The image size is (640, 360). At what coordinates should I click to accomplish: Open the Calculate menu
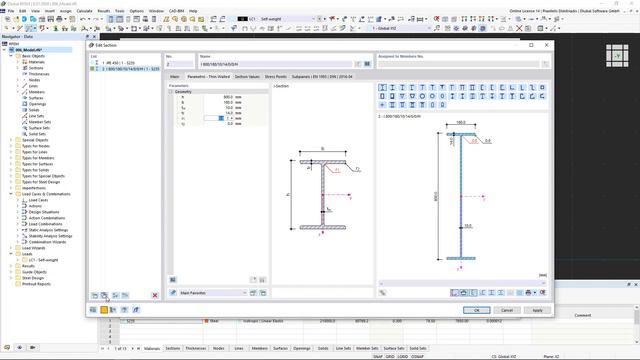point(84,11)
